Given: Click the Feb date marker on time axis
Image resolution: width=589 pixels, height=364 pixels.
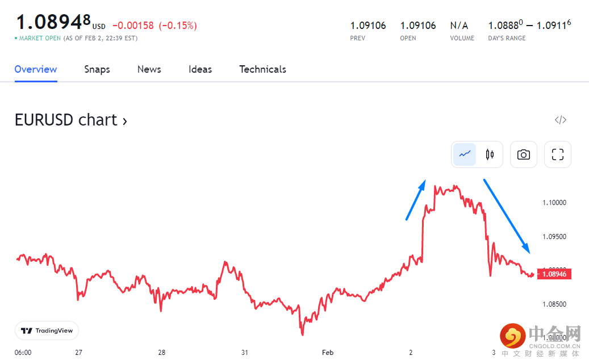Looking at the screenshot, I should click(x=328, y=353).
